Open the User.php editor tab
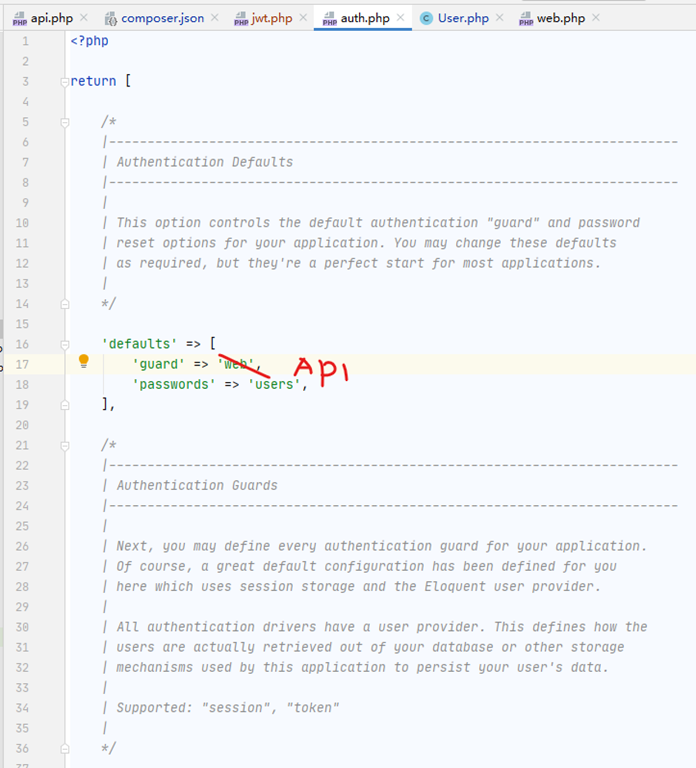 point(463,19)
